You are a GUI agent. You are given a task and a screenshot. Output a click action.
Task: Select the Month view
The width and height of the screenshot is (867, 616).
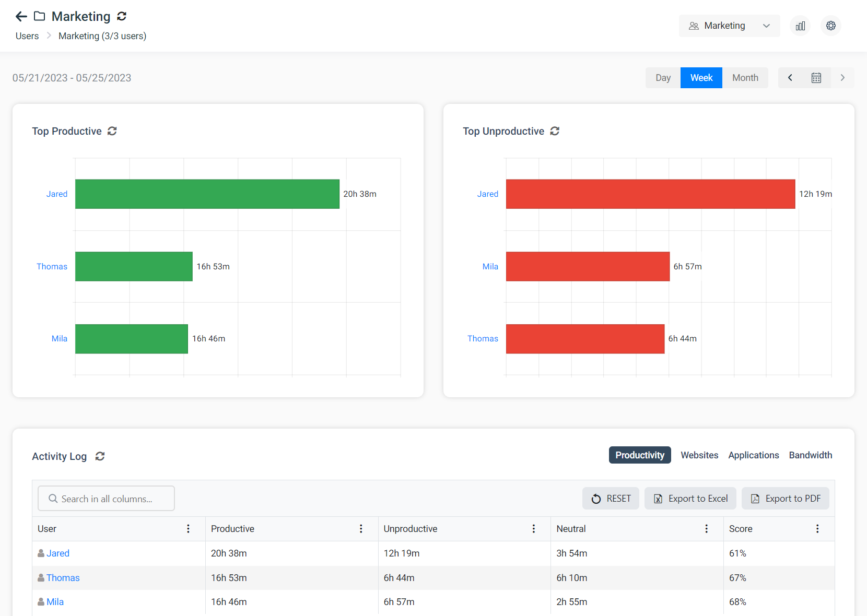(x=745, y=78)
